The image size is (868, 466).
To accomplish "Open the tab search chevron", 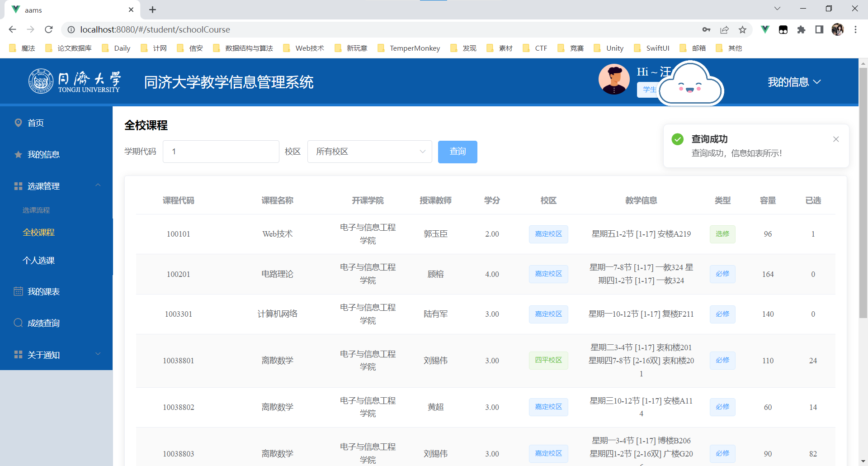I will coord(777,9).
